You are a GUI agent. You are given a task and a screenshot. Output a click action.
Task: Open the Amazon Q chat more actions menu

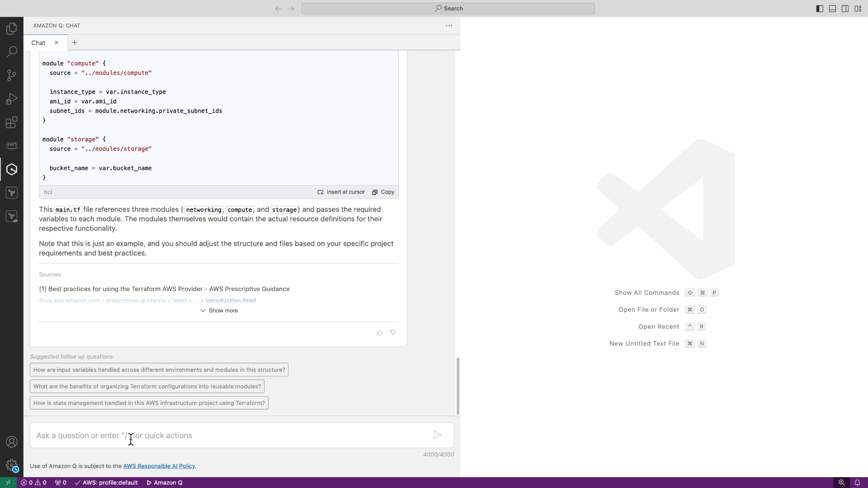(x=449, y=26)
